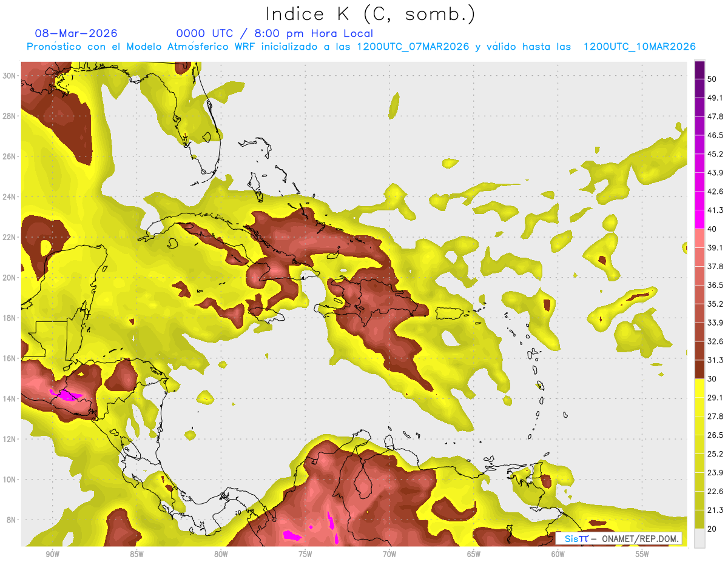Click the map title "Indice K (C, somb.)"
Screen dimensions: 728x562
371,14
